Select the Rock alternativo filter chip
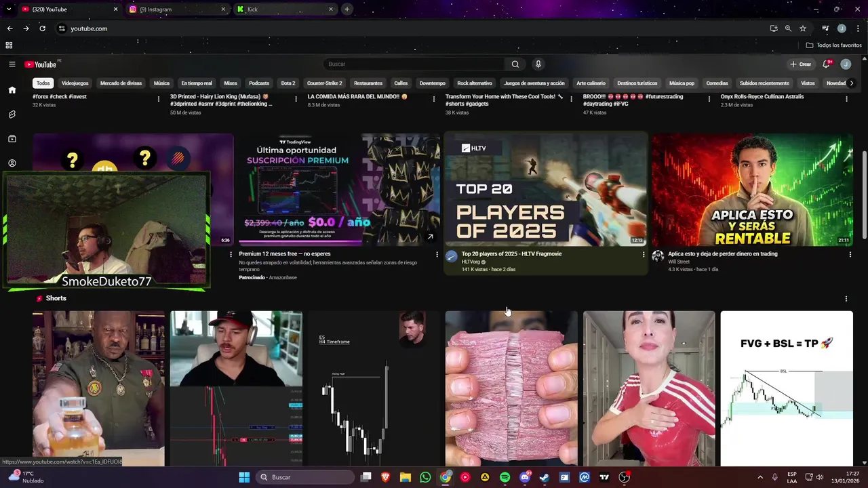Image resolution: width=868 pixels, height=488 pixels. pyautogui.click(x=475, y=83)
